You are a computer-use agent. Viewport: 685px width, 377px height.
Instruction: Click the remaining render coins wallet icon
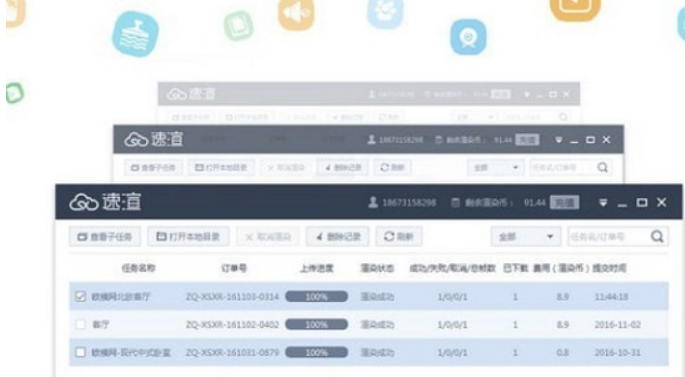455,203
